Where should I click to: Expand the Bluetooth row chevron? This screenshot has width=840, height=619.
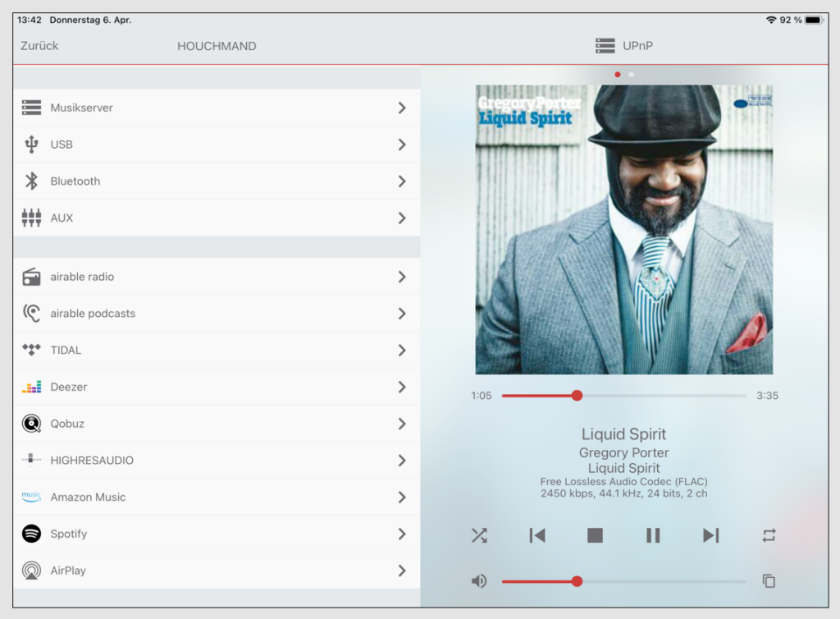point(402,181)
